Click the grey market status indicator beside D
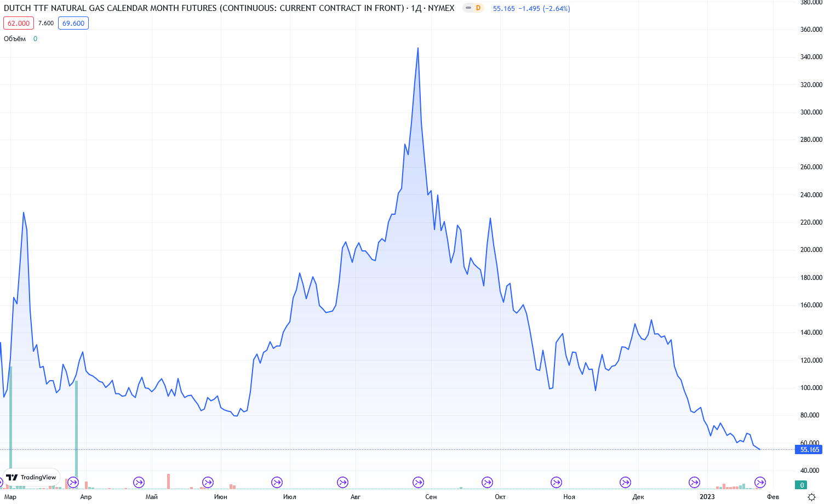 pos(468,8)
